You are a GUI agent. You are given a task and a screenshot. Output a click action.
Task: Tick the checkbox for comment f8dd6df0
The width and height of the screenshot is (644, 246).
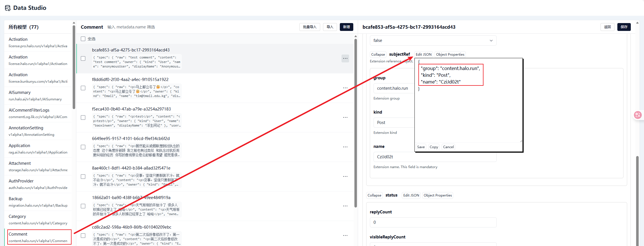click(83, 88)
